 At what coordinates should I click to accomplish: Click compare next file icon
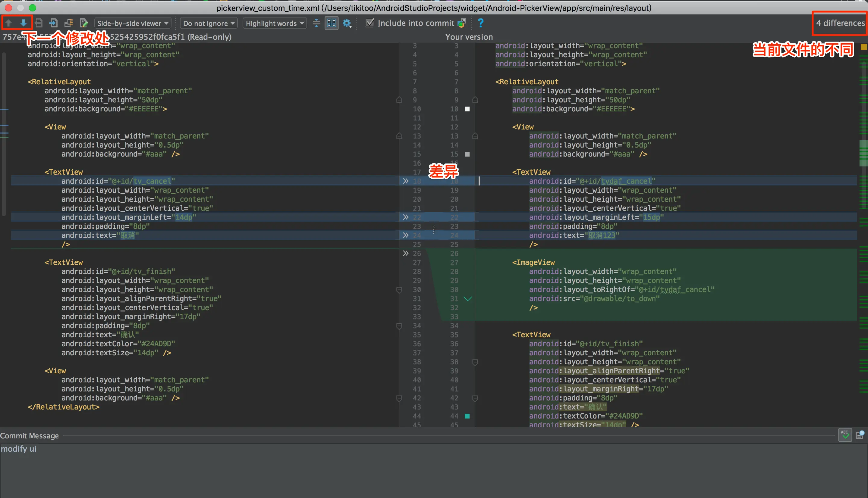53,23
